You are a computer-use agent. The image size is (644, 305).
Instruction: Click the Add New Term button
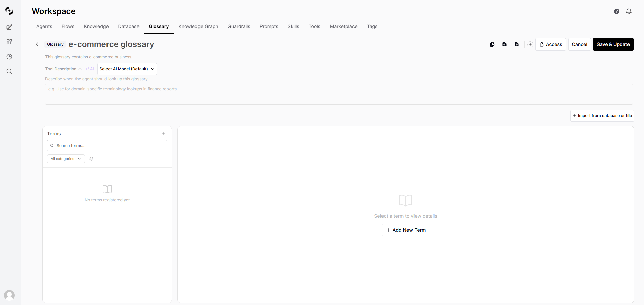click(406, 230)
